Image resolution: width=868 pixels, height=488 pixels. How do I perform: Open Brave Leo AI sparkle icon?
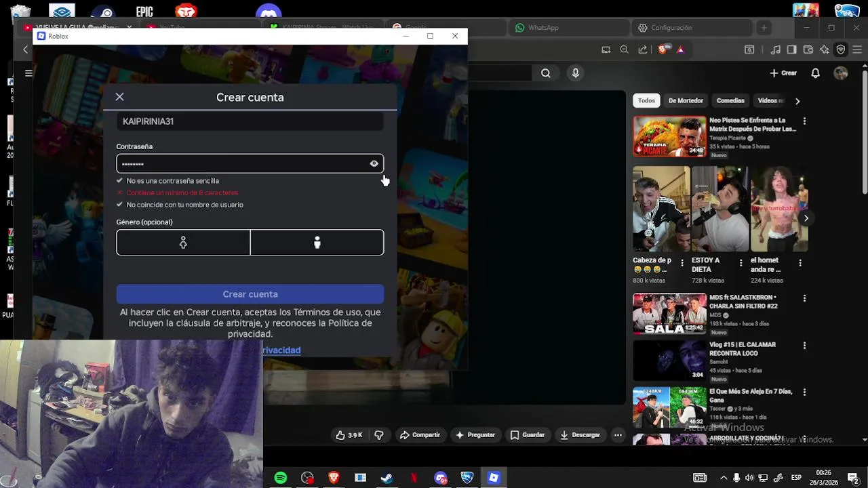pyautogui.click(x=824, y=49)
